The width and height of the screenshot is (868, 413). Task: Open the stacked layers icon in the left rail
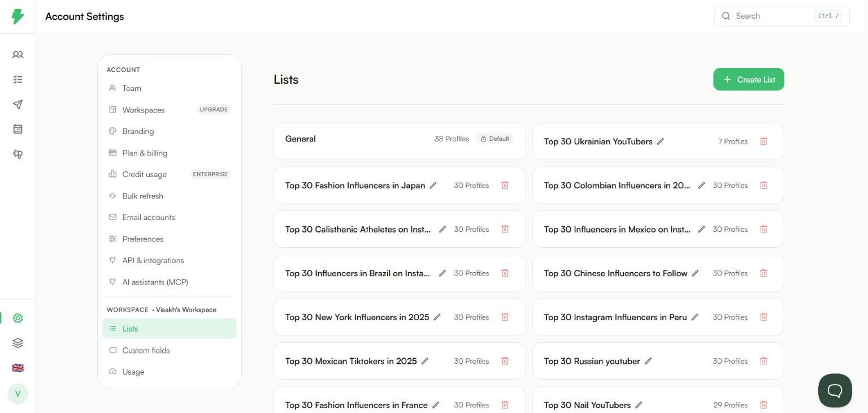(18, 343)
